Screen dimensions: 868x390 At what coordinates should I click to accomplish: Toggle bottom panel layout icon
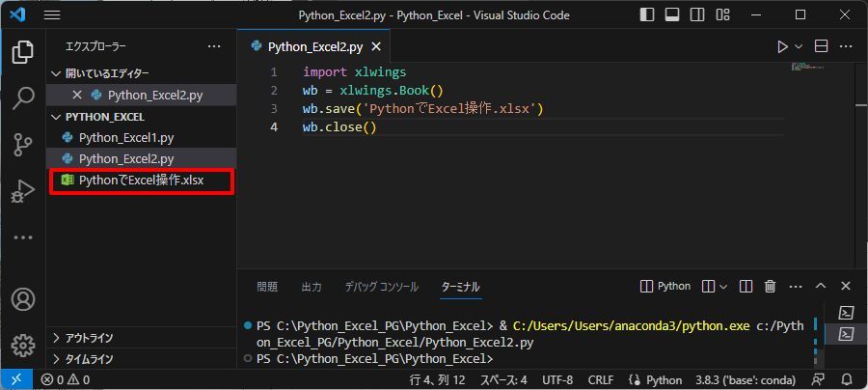tap(672, 14)
